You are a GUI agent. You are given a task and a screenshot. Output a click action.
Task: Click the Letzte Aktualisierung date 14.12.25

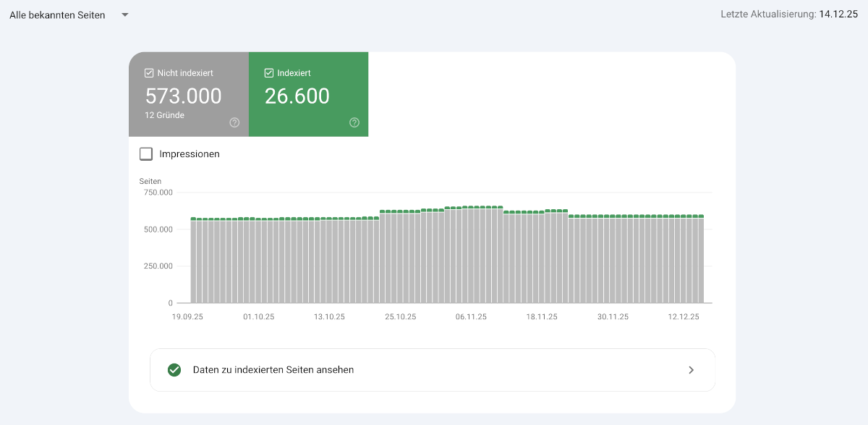click(x=838, y=14)
